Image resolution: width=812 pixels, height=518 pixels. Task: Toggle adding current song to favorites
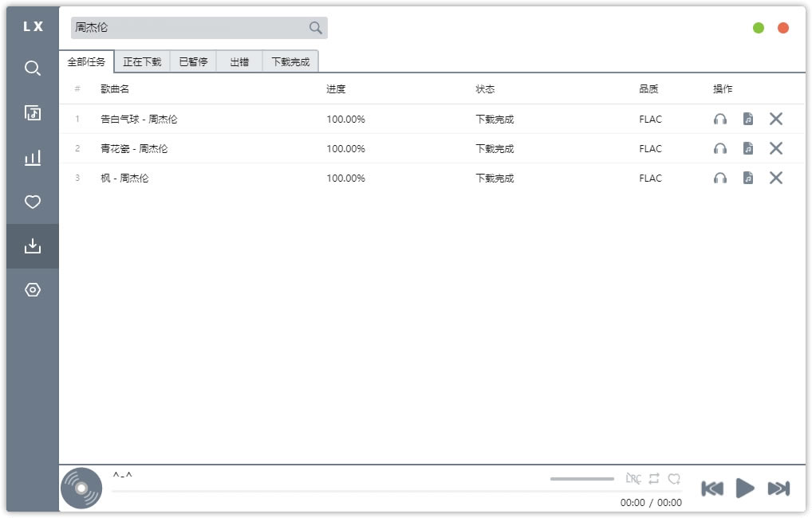[x=675, y=478]
